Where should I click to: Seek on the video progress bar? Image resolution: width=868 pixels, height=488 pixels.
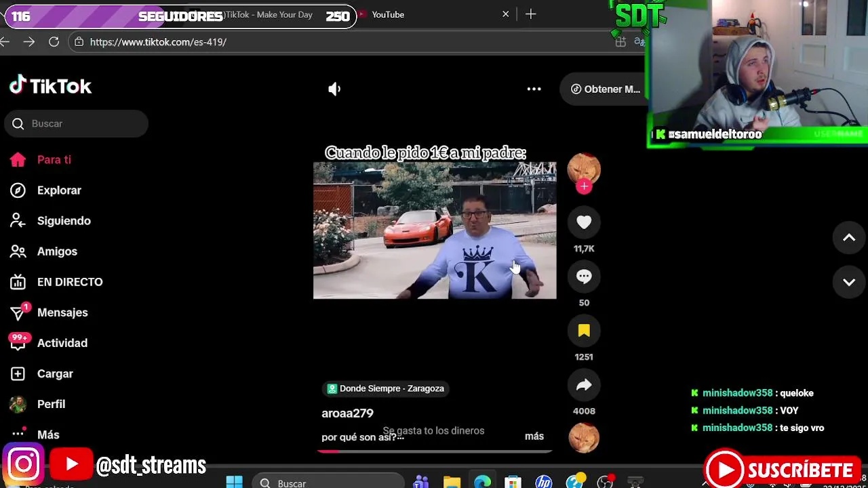tap(435, 451)
